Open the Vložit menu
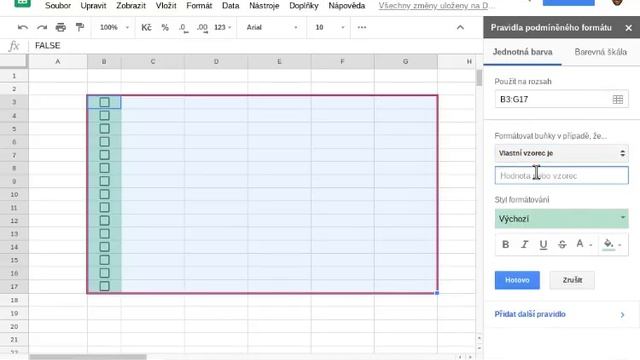This screenshot has width=640, height=360. pyautogui.click(x=166, y=6)
